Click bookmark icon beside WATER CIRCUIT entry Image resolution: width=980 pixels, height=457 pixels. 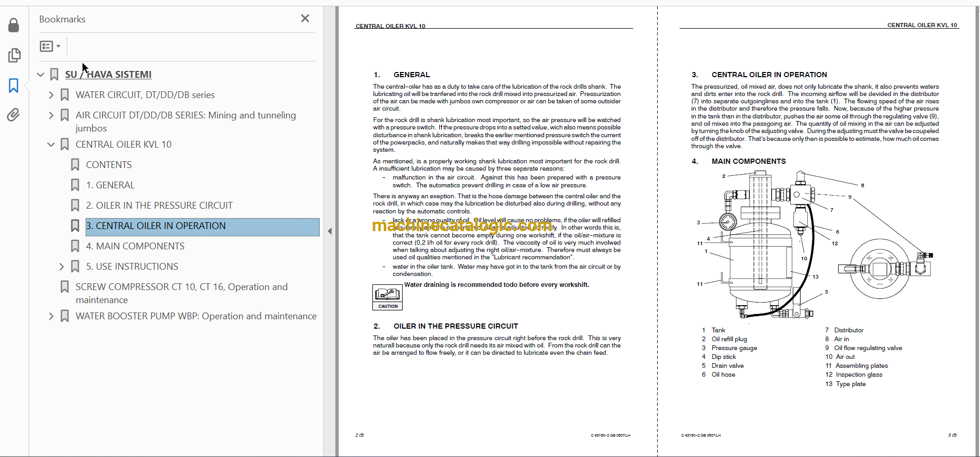(65, 95)
